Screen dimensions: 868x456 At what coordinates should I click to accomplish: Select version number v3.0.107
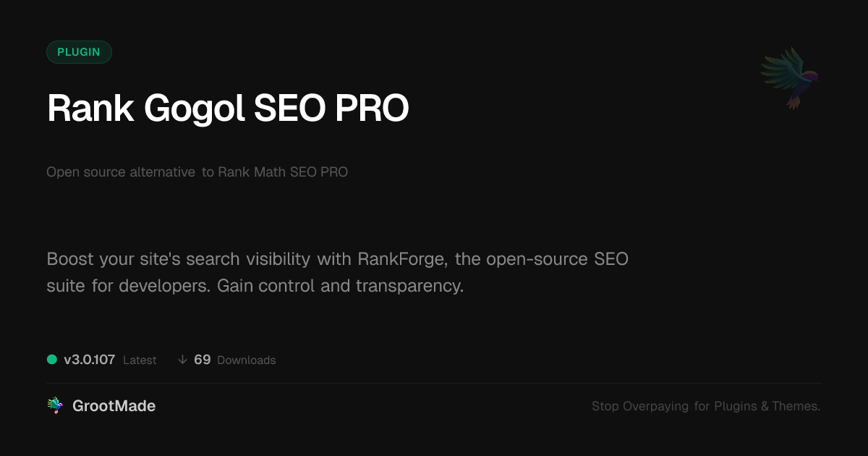click(89, 360)
